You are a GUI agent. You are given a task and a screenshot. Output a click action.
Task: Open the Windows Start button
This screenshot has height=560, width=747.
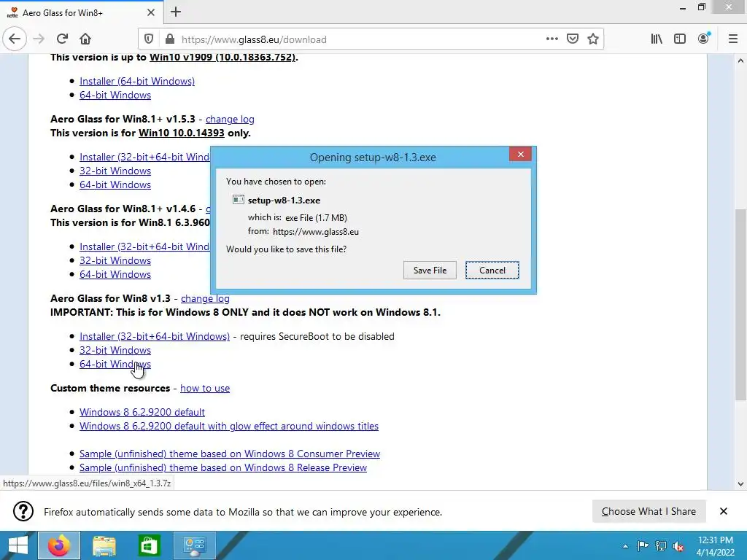pos(18,545)
